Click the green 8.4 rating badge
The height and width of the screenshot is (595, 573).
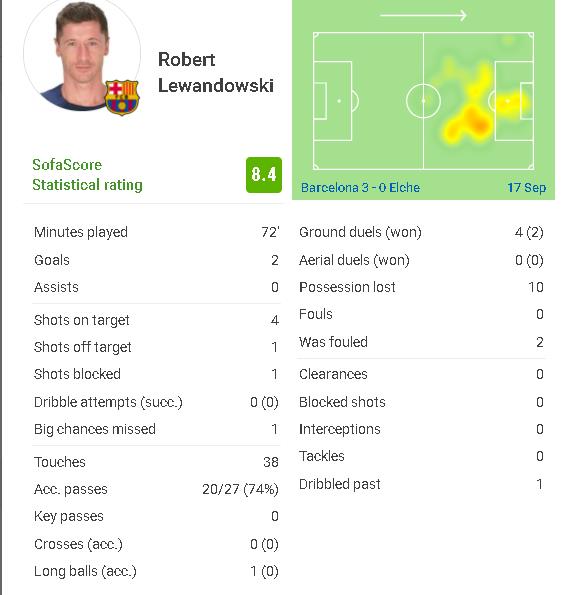coord(264,175)
